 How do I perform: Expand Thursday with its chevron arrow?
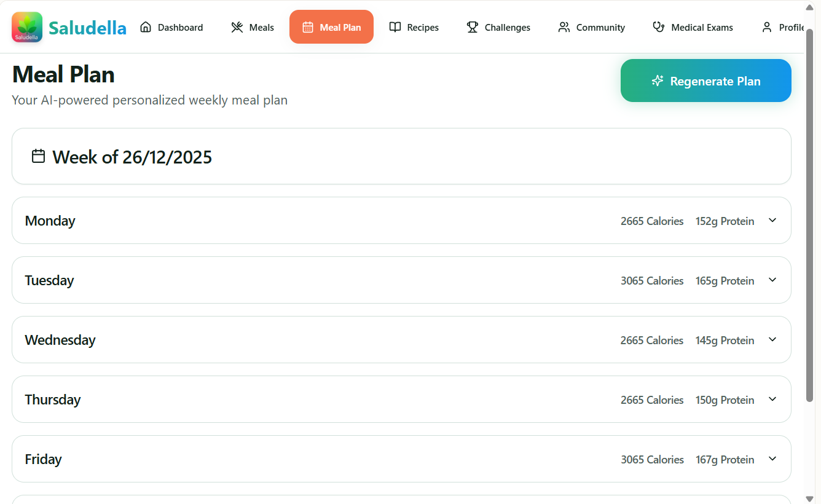pyautogui.click(x=772, y=399)
